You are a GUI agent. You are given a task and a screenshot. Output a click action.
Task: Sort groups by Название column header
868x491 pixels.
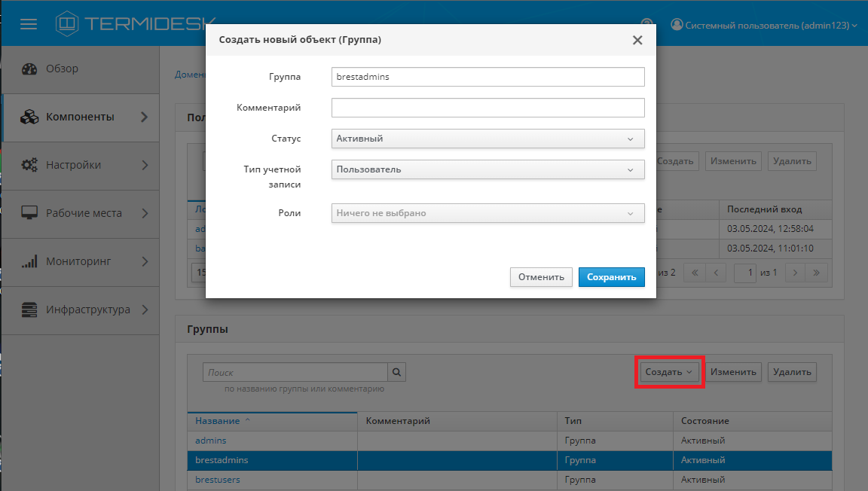(x=272, y=421)
